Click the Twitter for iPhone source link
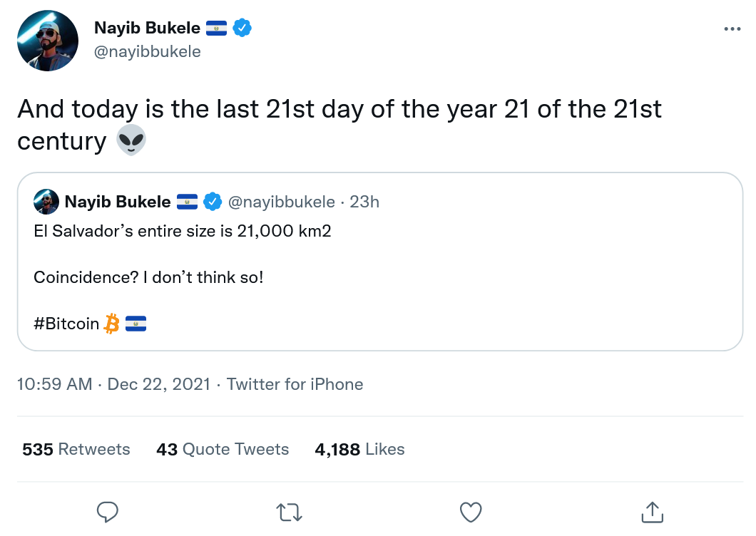 (295, 384)
